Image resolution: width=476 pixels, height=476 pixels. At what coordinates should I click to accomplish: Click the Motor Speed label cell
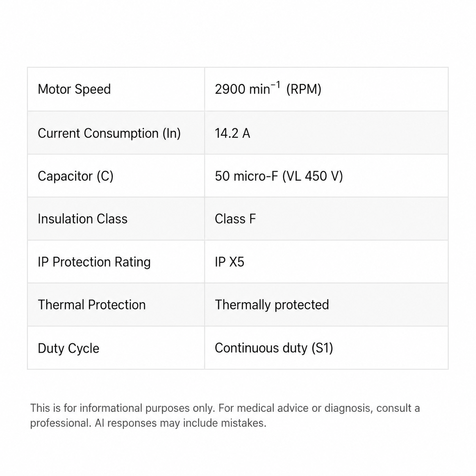click(116, 89)
